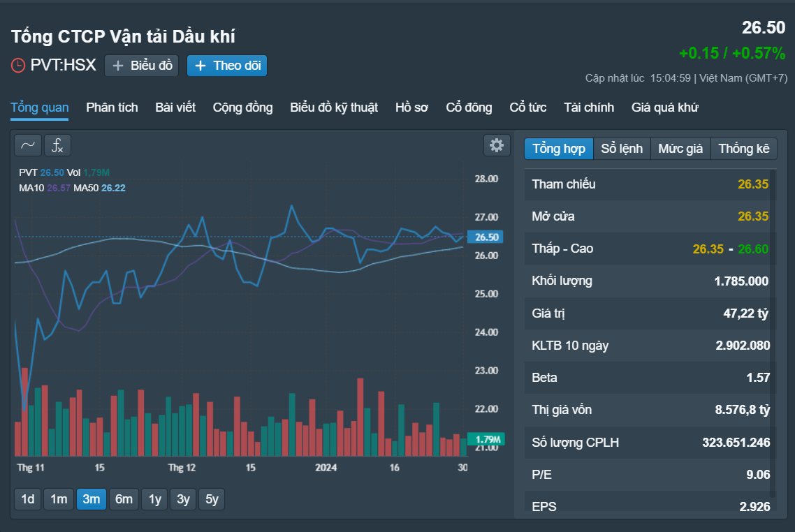Click Thị giá vốn value 8.576,8 tỷ

point(743,410)
